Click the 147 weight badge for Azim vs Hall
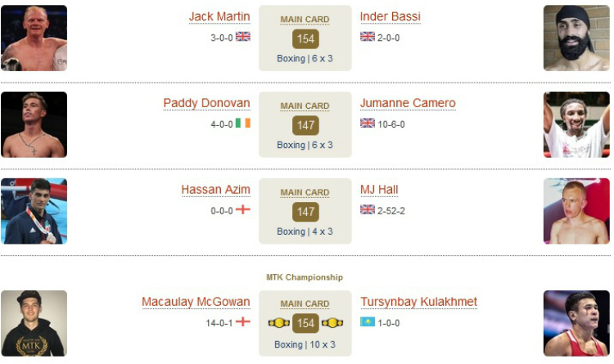Screen dimensions: 614x364 [305, 212]
